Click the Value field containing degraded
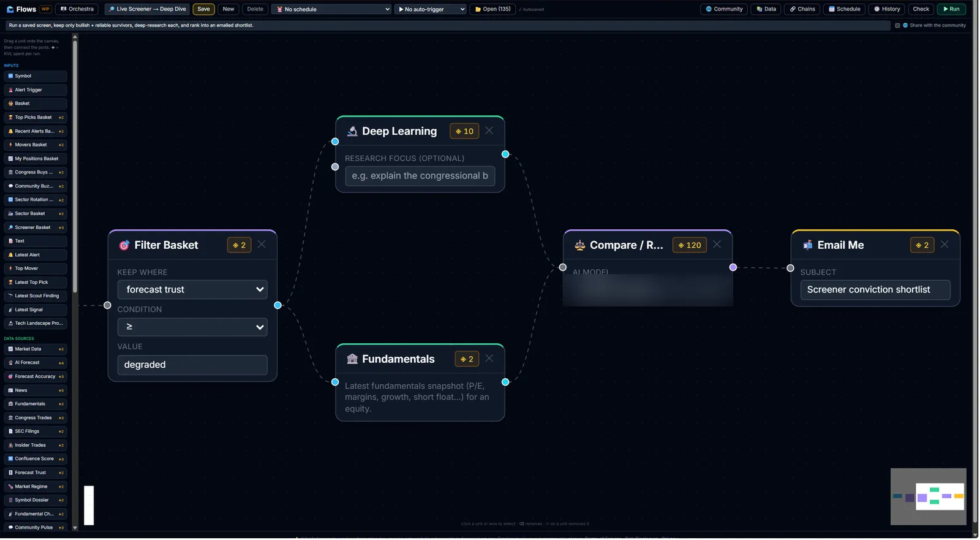 coord(192,365)
